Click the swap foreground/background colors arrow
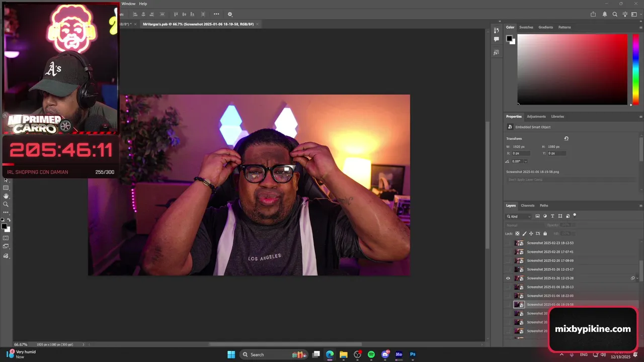Screen dimensions: 644x362 pyautogui.click(x=9, y=220)
